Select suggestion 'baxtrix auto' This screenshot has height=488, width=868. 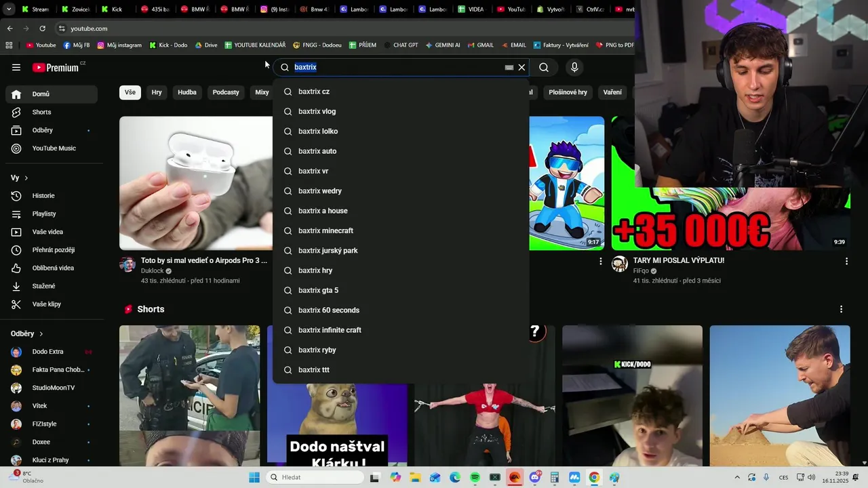(401, 151)
